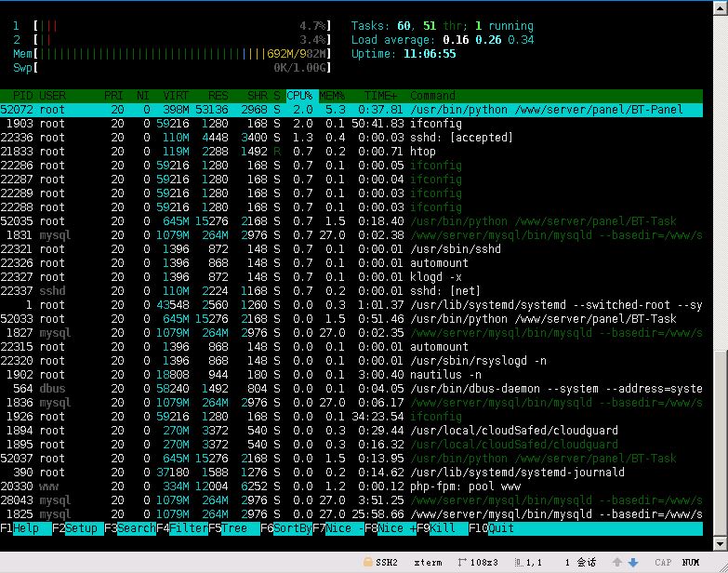Click the cursor position icon beside 1,1
728x573 pixels.
click(521, 562)
